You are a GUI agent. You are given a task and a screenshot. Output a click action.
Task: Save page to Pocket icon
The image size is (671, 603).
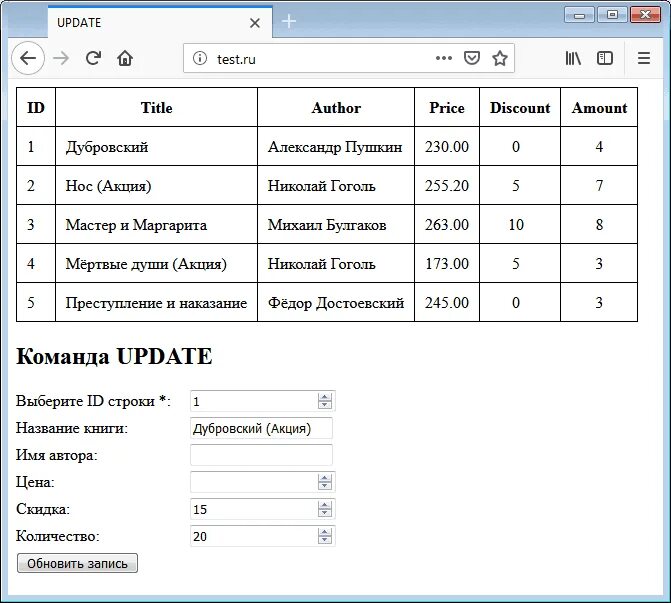pos(472,58)
